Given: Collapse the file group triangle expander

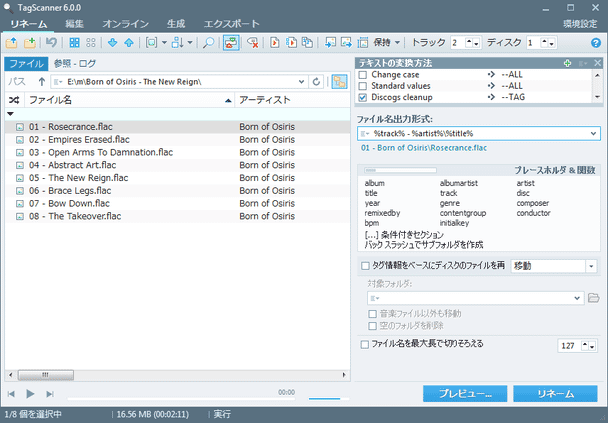Looking at the screenshot, I should [x=10, y=114].
